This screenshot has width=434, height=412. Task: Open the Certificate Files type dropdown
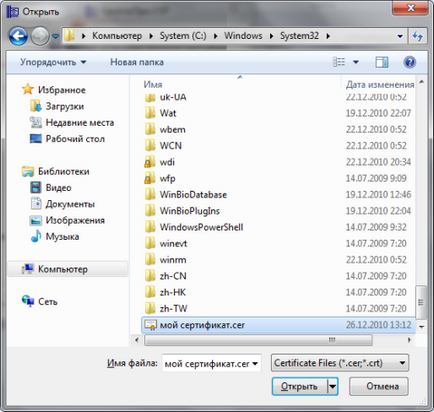340,363
